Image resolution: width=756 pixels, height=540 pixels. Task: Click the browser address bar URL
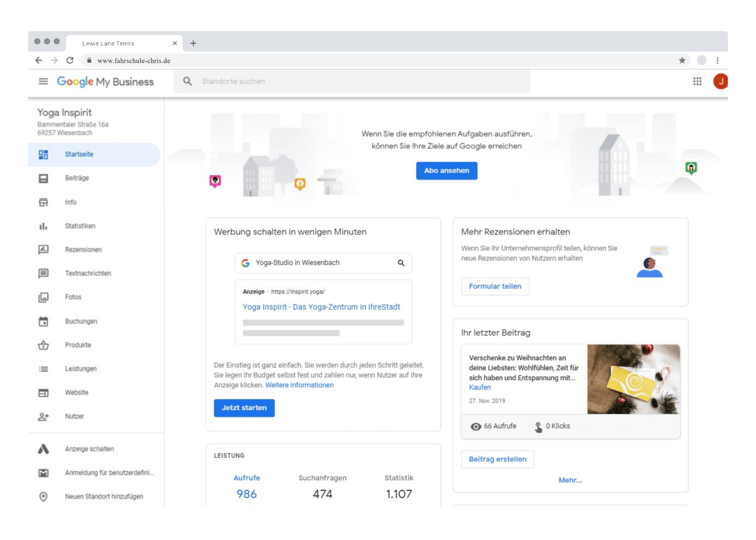click(x=134, y=60)
